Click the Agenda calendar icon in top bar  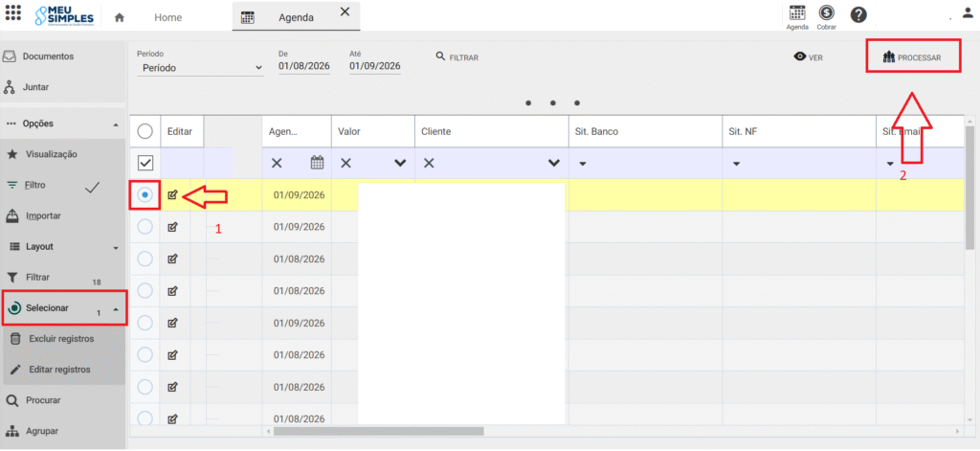(x=796, y=13)
